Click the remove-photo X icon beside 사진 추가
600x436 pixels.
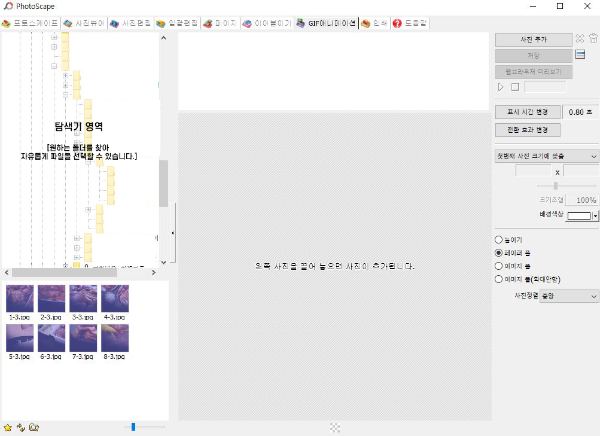[580, 38]
